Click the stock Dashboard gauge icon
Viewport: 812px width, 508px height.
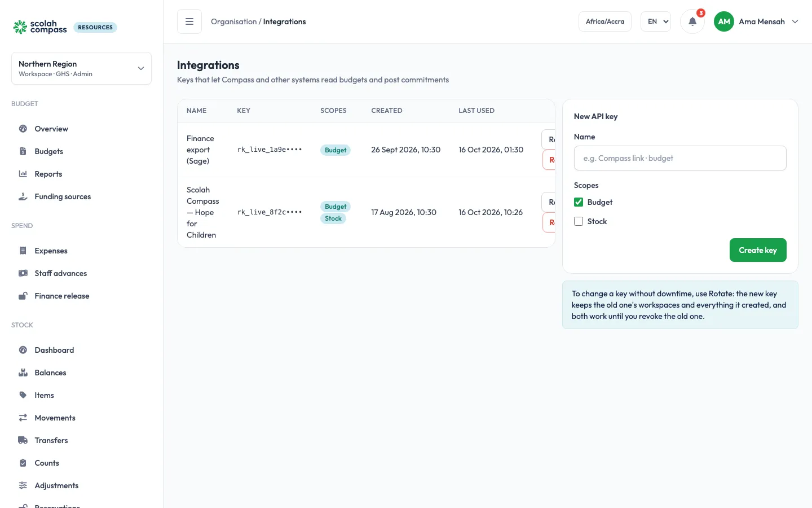[23, 350]
